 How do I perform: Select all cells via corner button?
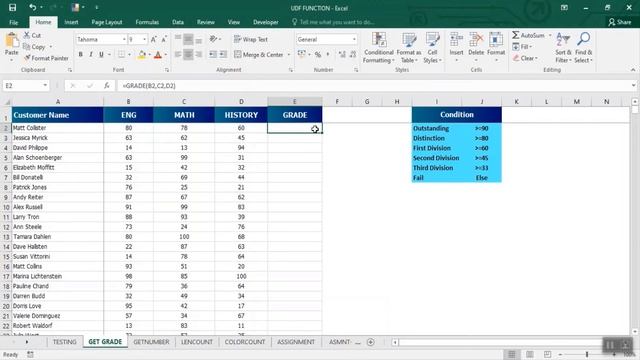[6, 101]
